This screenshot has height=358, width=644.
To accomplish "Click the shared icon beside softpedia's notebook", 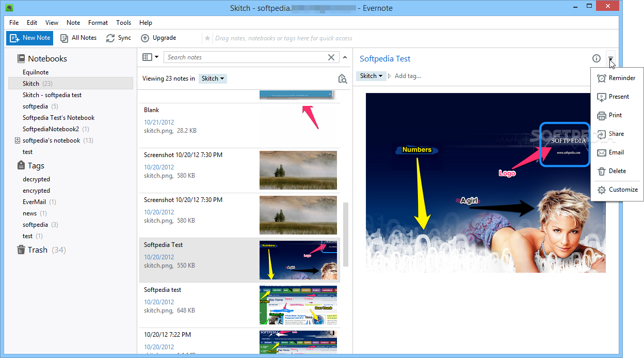I will [x=18, y=141].
